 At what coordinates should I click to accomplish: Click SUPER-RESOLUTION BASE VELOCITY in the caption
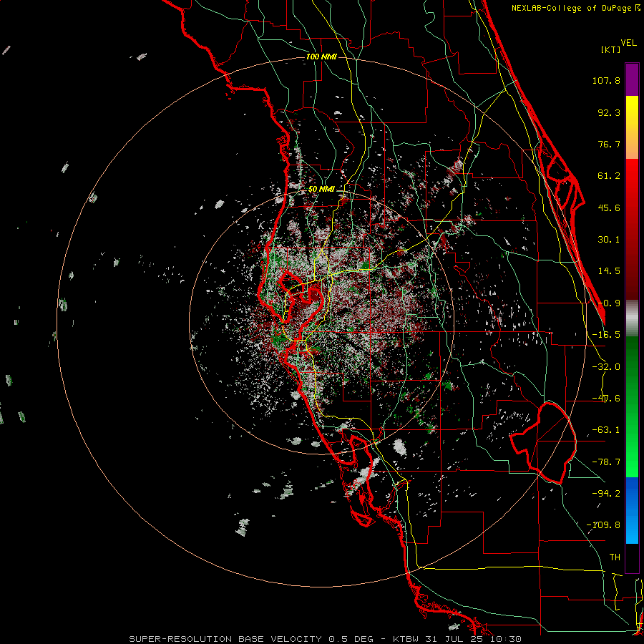[x=225, y=639]
